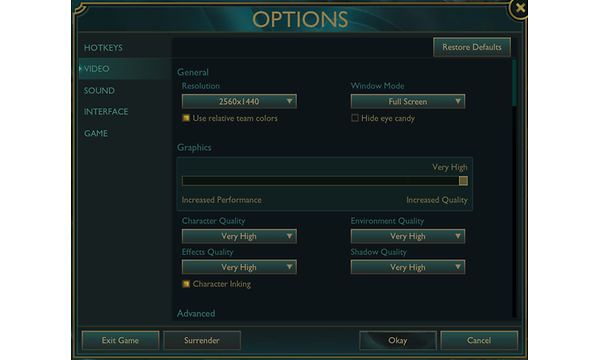Click the Window Mode dropdown arrow icon

coord(458,101)
